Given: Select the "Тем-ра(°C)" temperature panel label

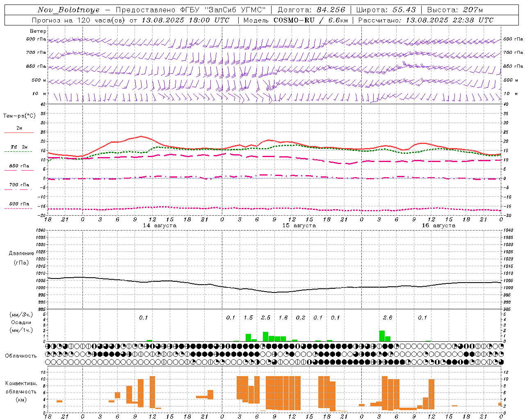Looking at the screenshot, I should click(19, 116).
